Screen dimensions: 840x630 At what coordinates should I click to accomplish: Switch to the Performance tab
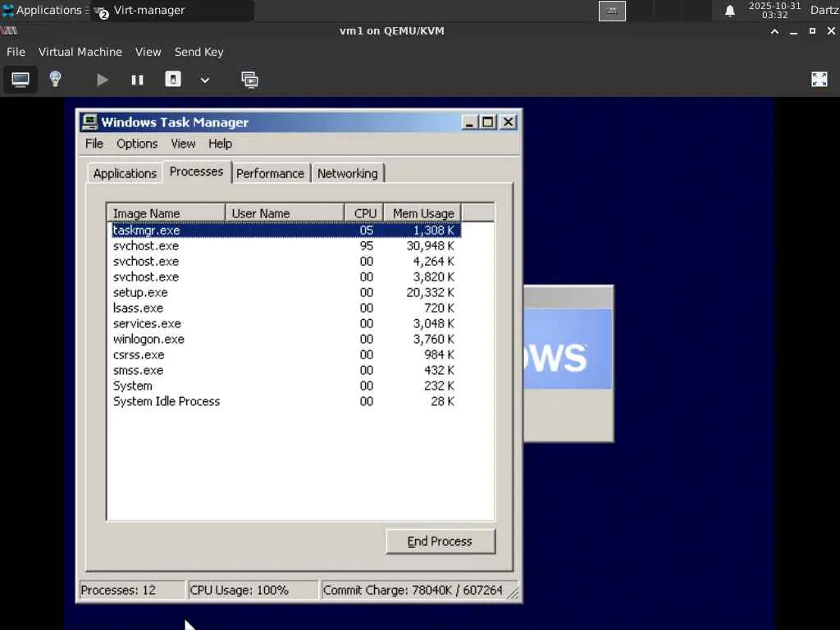coord(270,174)
